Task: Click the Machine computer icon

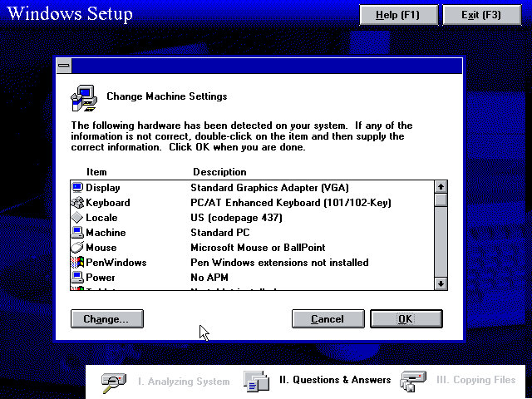Action: pos(77,233)
